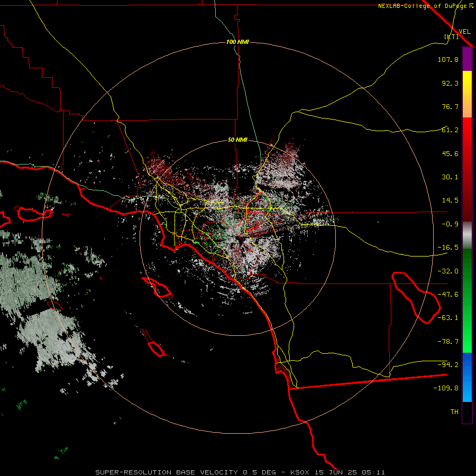This screenshot has width=476, height=476.
Task: Click the NEXLAB-College of DuPage label
Action: click(x=422, y=6)
